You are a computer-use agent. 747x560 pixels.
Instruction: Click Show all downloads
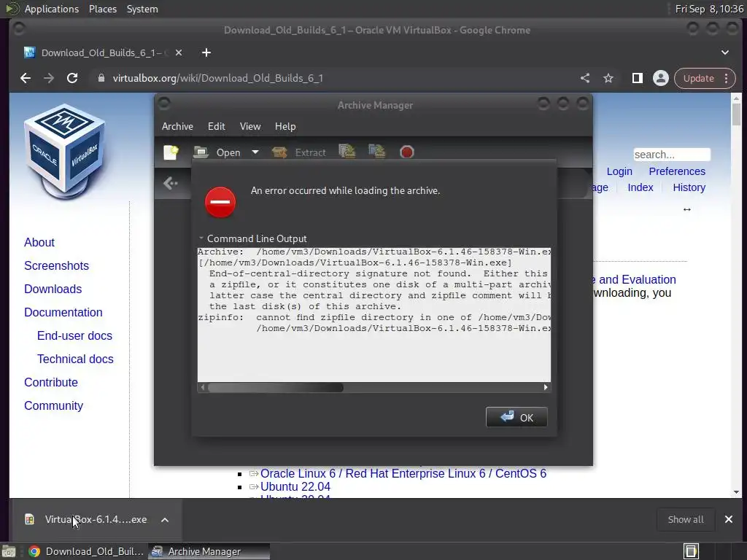click(x=686, y=519)
